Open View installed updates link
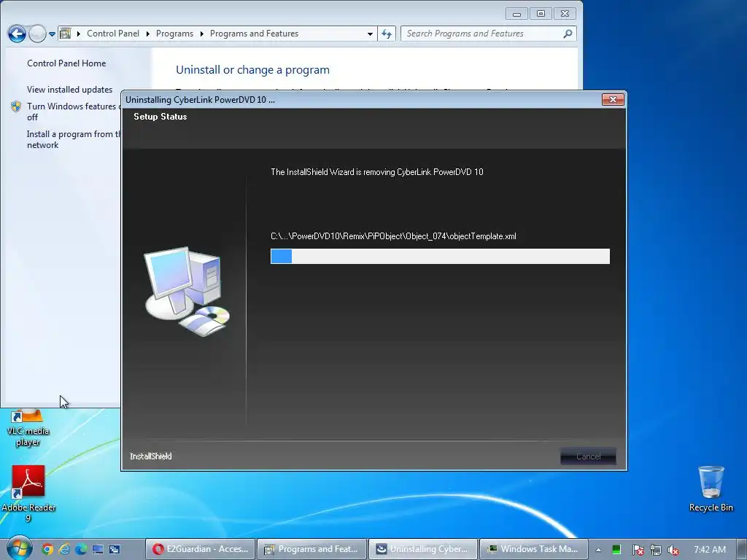The height and width of the screenshot is (560, 747). tap(69, 90)
